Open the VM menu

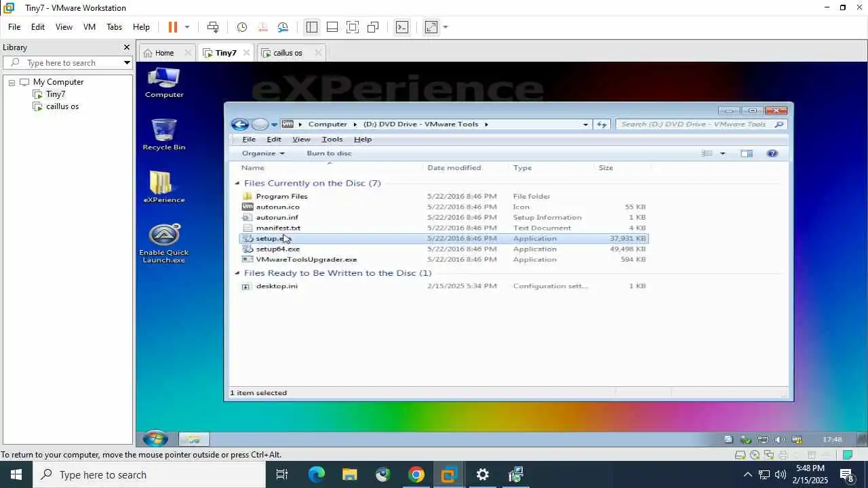coord(89,27)
